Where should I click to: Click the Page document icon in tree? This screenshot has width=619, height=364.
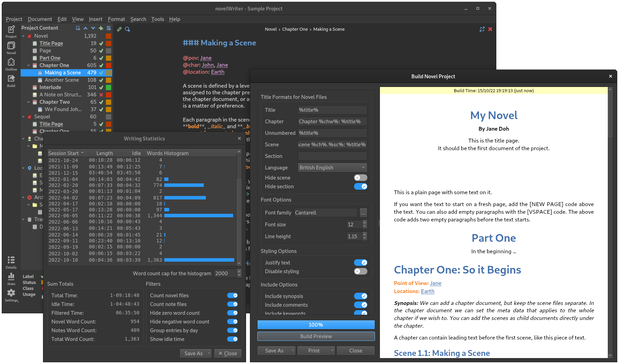click(x=35, y=51)
